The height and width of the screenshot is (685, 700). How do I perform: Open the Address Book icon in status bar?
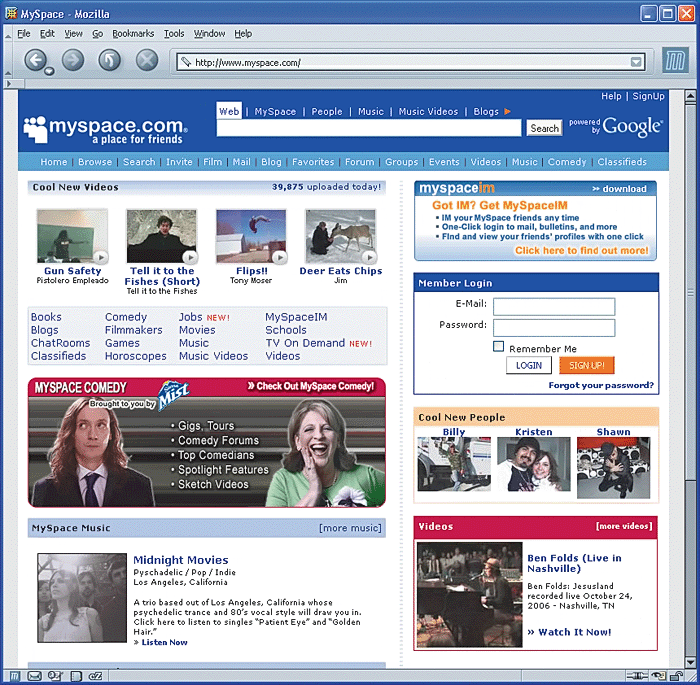click(x=76, y=676)
